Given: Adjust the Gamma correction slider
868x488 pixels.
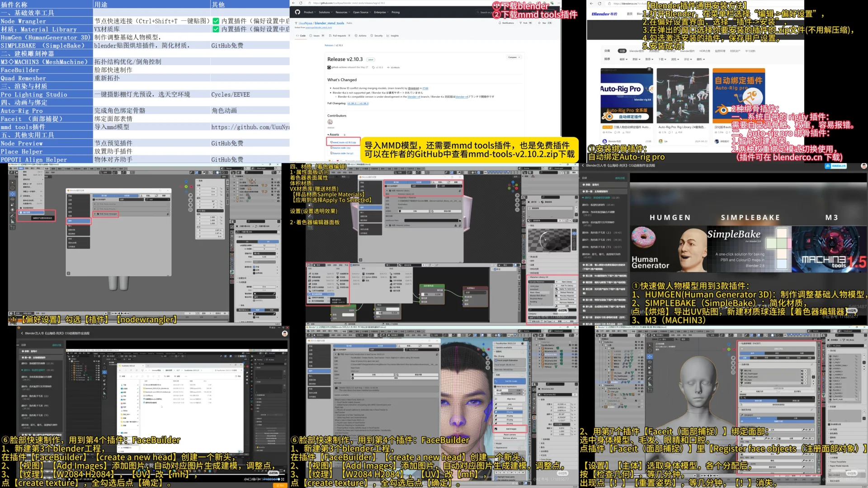Looking at the screenshot, I should pos(508,393).
